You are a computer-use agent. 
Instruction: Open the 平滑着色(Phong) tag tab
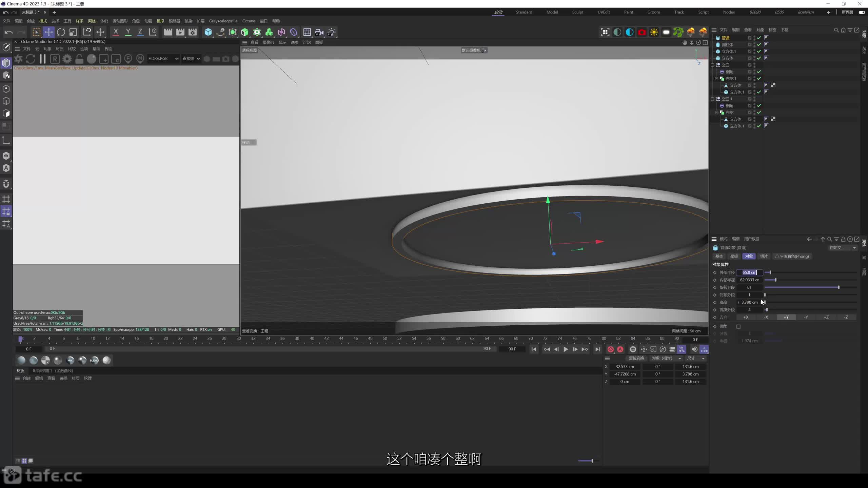(792, 256)
